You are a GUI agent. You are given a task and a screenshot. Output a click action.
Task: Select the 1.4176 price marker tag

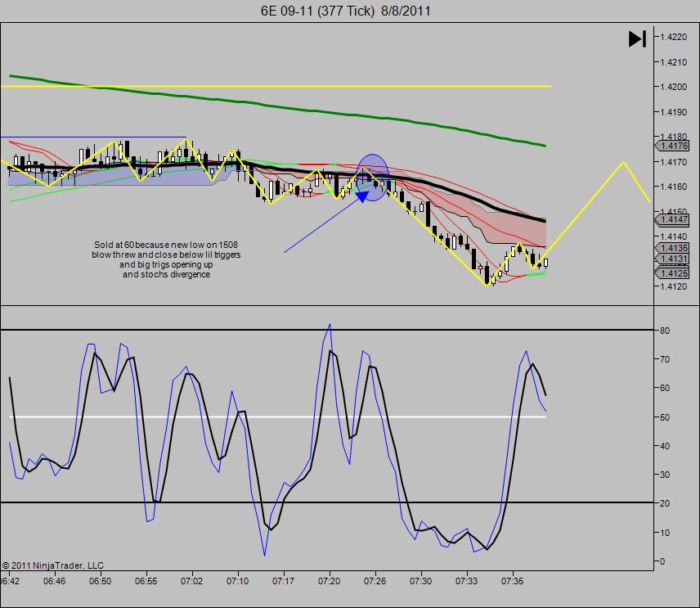(x=672, y=146)
